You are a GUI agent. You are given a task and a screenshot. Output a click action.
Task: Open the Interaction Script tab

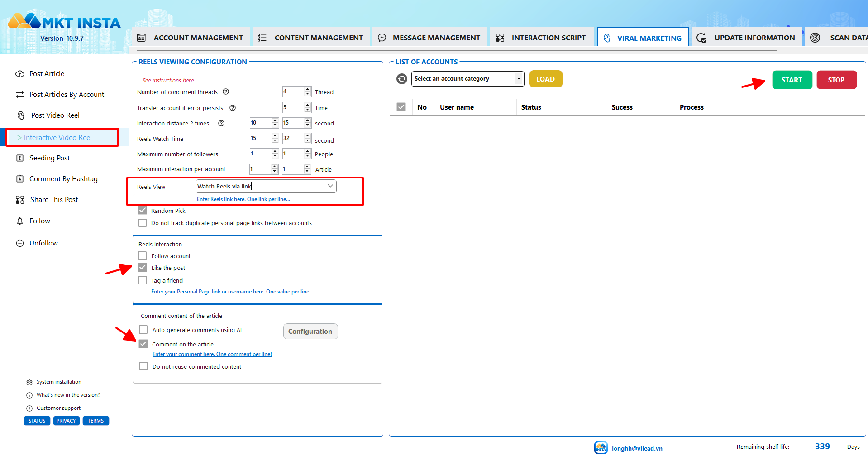click(541, 38)
